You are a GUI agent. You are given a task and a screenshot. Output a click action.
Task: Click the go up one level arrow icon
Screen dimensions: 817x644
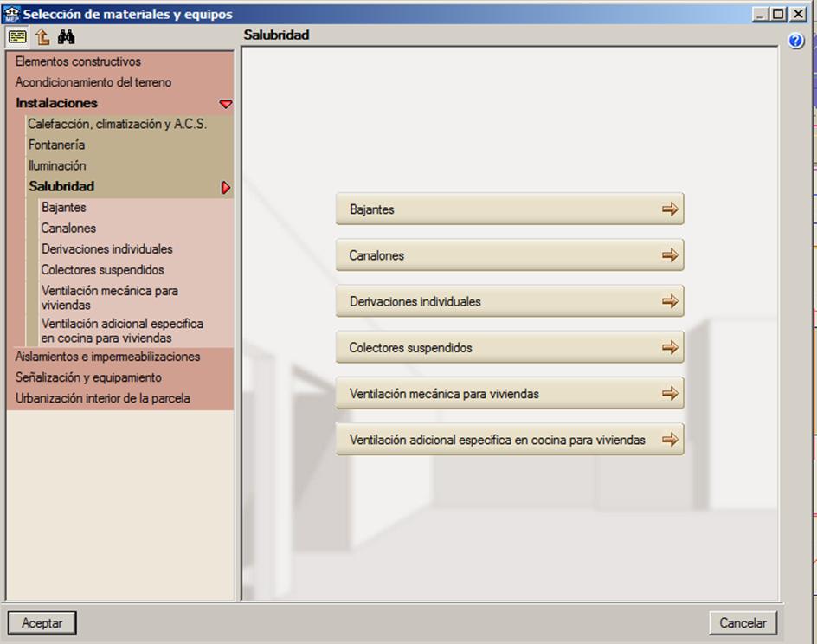[42, 36]
